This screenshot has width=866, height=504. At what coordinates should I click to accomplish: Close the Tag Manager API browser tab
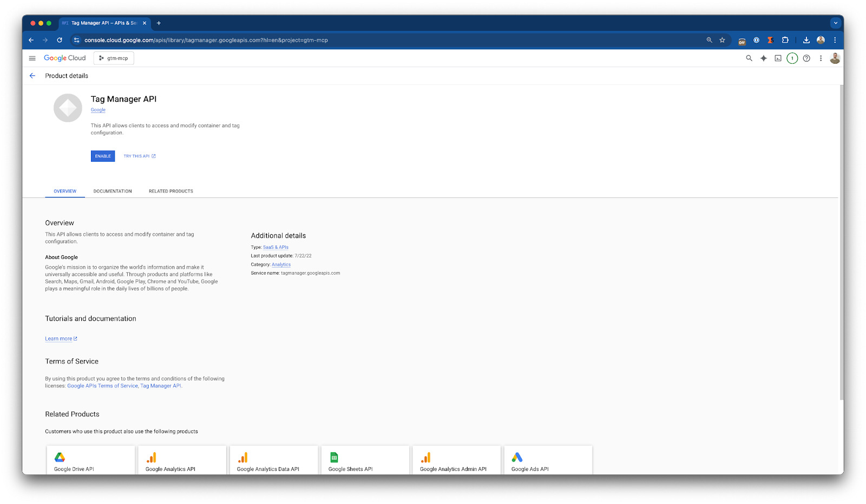[145, 23]
